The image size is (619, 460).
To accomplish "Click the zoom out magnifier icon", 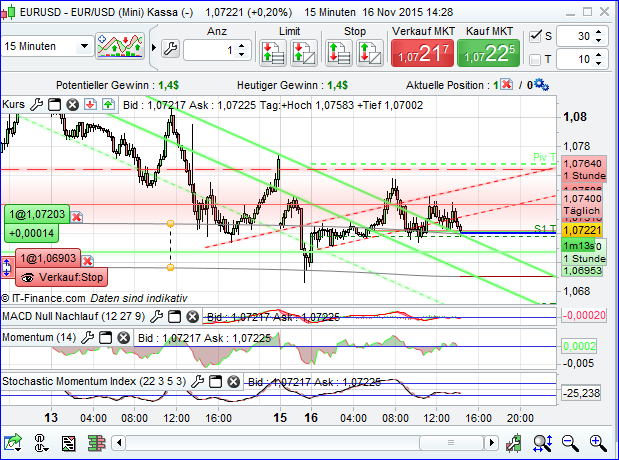I will pos(569,442).
